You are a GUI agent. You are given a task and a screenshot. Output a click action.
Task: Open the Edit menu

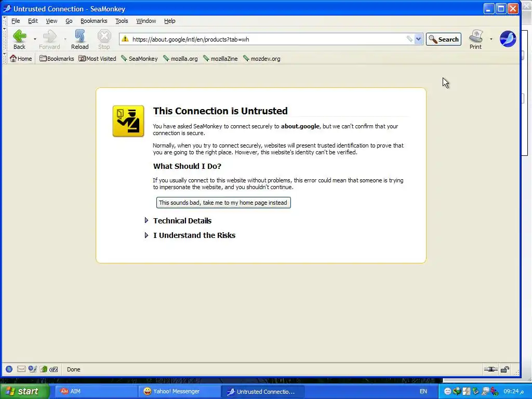click(x=33, y=21)
